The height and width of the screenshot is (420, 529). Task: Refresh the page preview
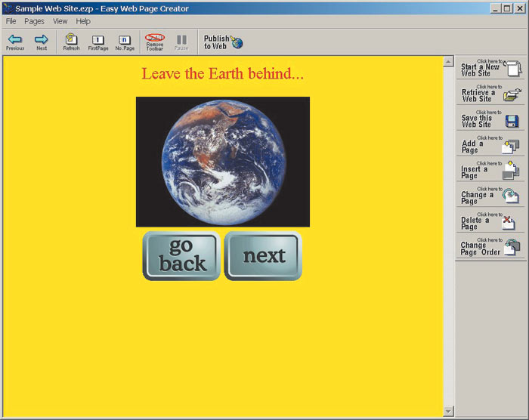click(x=71, y=39)
